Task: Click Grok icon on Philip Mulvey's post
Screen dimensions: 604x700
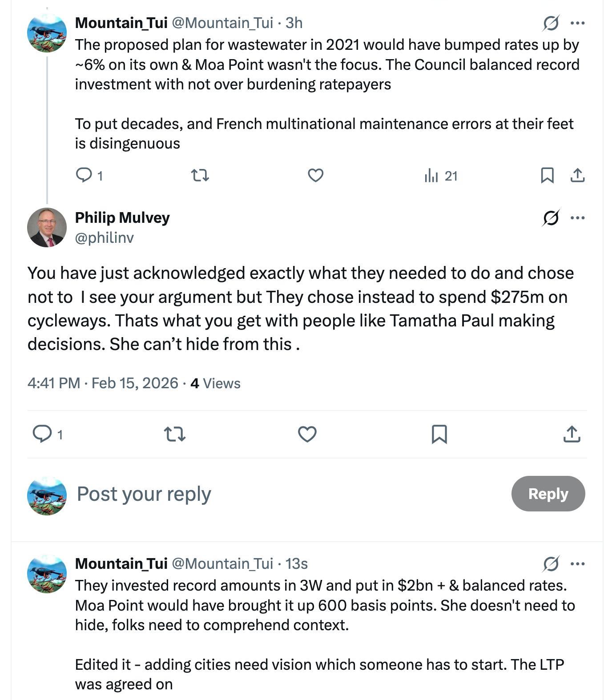Action: tap(551, 218)
